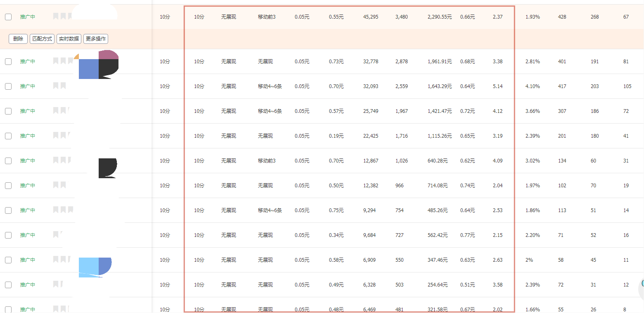
Task: Open the 更多操作 menu
Action: click(96, 39)
